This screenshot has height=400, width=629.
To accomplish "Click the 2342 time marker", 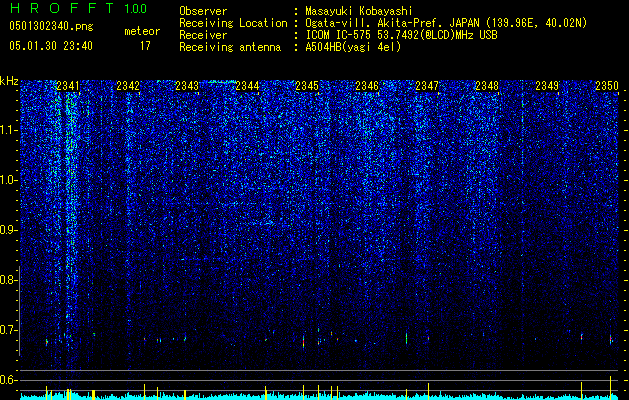I will pyautogui.click(x=128, y=86).
